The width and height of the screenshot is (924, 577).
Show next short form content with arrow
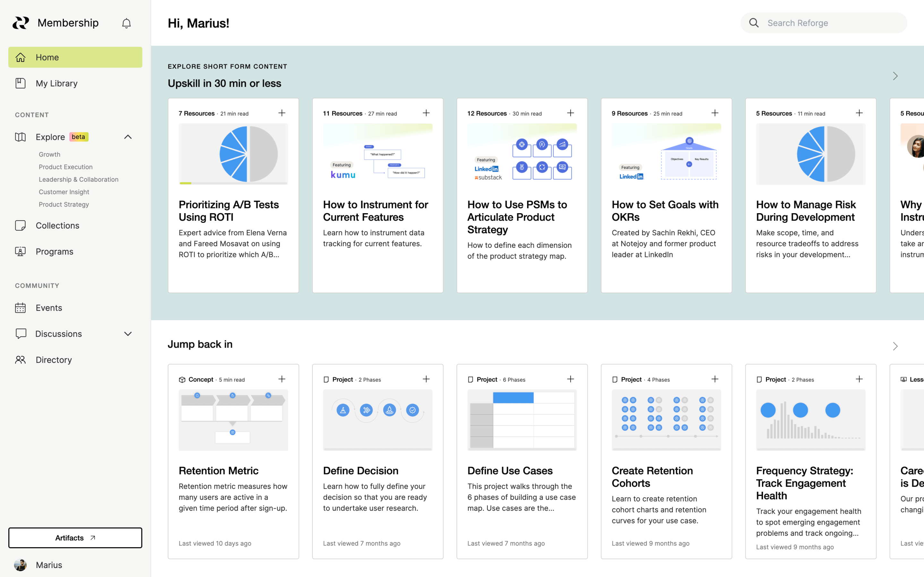(895, 76)
